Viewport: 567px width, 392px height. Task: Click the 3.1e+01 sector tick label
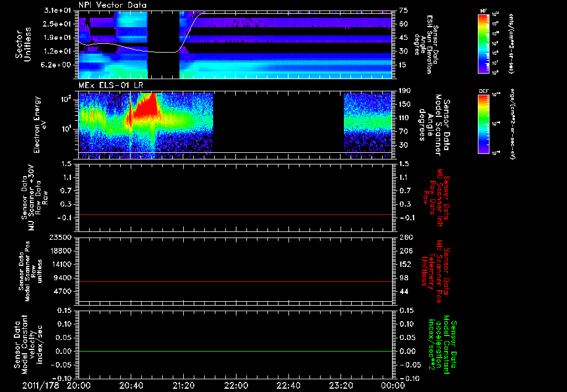click(x=59, y=11)
